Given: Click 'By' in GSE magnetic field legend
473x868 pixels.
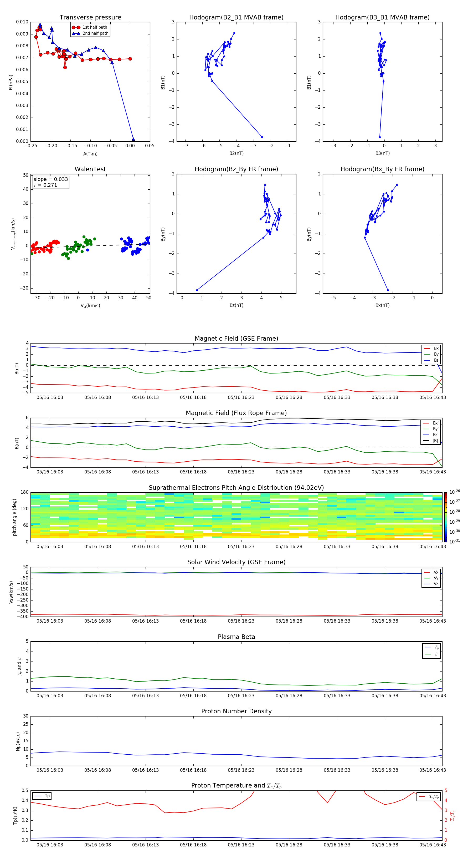Looking at the screenshot, I should pos(431,355).
